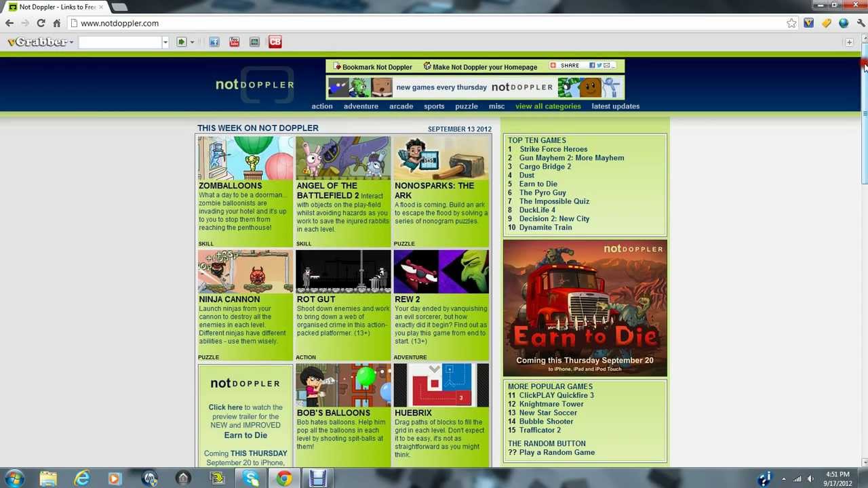Open ClickPLAY Quickfire 3 link
The image size is (868, 488).
pos(556,395)
